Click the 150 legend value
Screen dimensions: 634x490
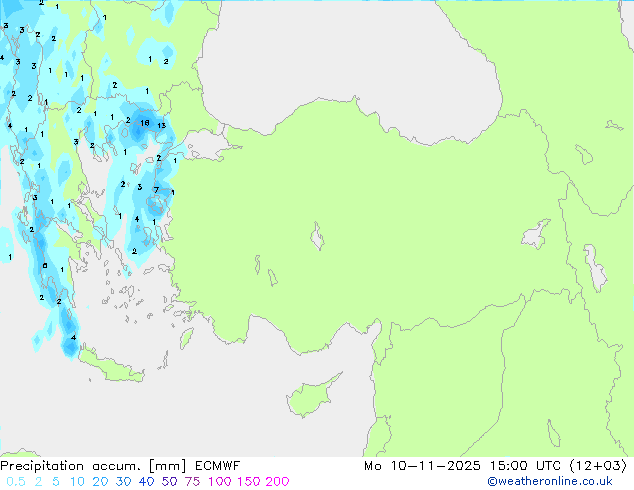(248, 482)
